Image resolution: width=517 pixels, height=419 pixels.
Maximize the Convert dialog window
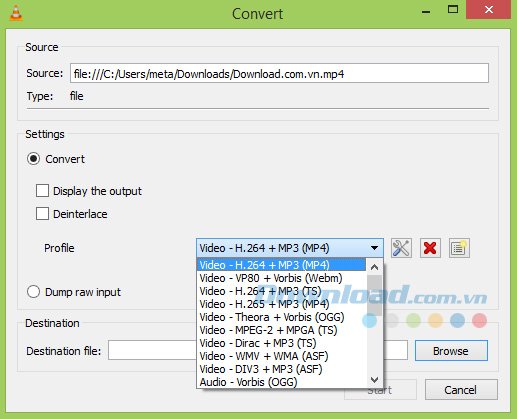tap(452, 10)
